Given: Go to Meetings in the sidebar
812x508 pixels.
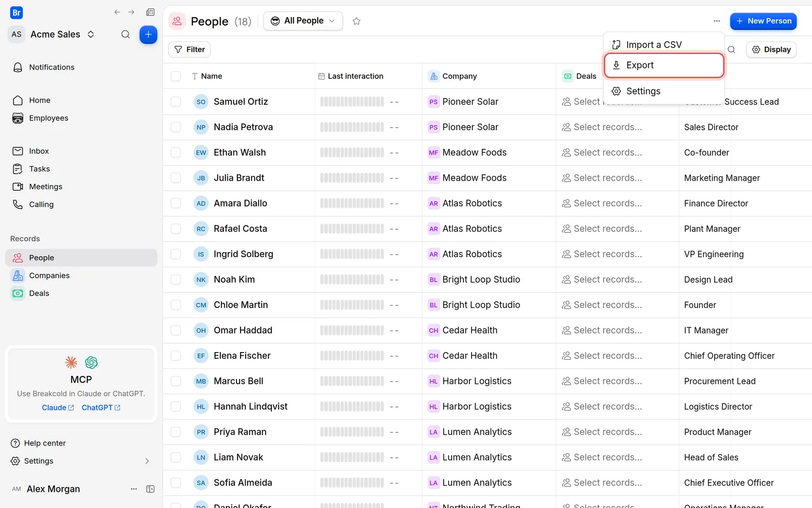Looking at the screenshot, I should click(x=81, y=186).
